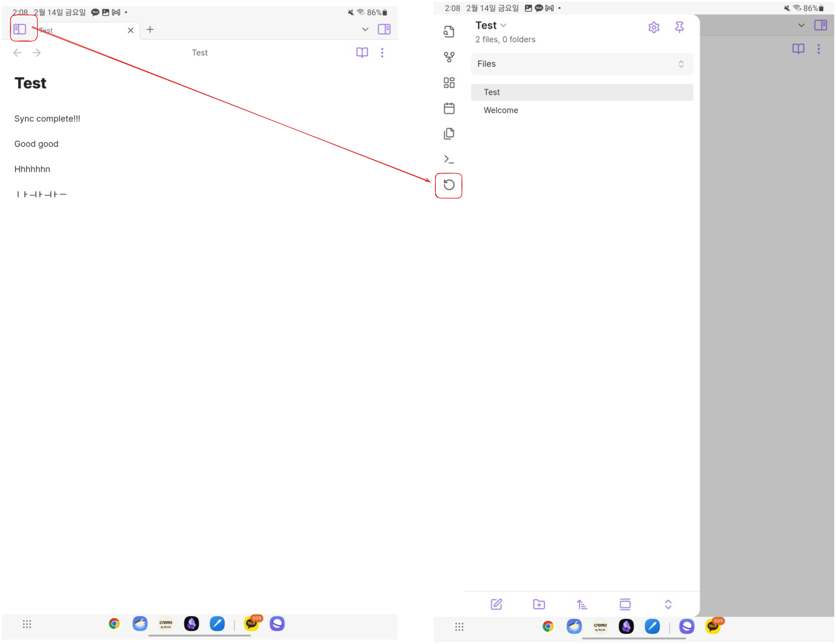
Task: Launch crema app from right screenshot dock
Action: click(x=600, y=626)
